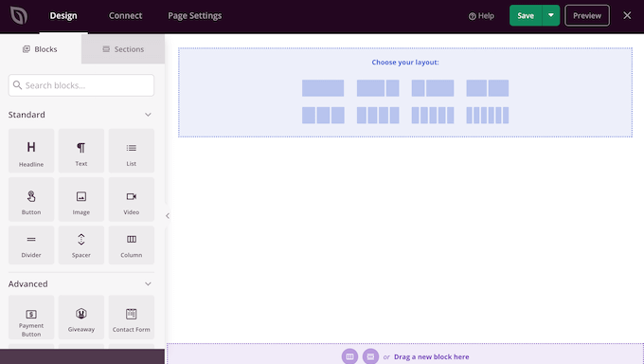Click the SeedProd leaf logo
Image resolution: width=644 pixels, height=364 pixels.
[19, 15]
